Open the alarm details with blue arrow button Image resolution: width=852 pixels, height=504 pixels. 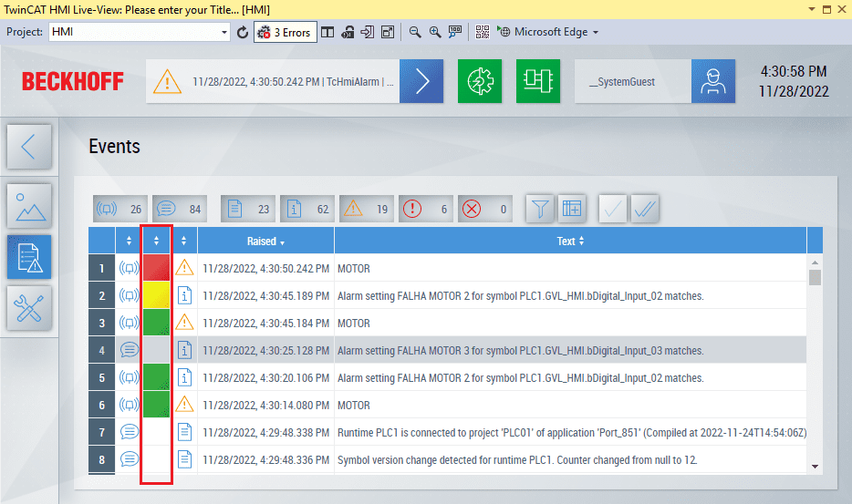point(421,81)
